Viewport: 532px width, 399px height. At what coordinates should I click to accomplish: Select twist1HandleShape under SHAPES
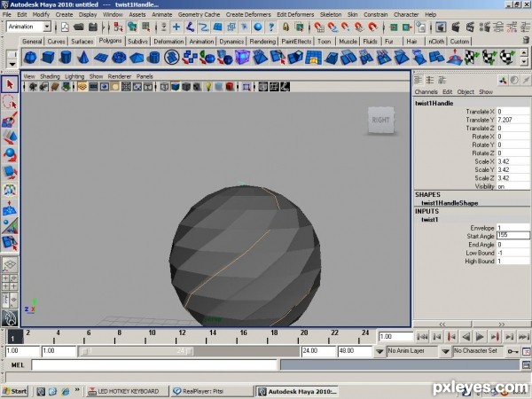click(x=450, y=203)
